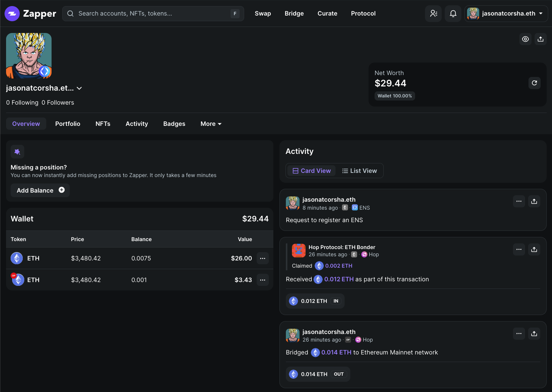Go to Protocol in the top navigation
Viewport: 552px width, 392px height.
(x=363, y=14)
